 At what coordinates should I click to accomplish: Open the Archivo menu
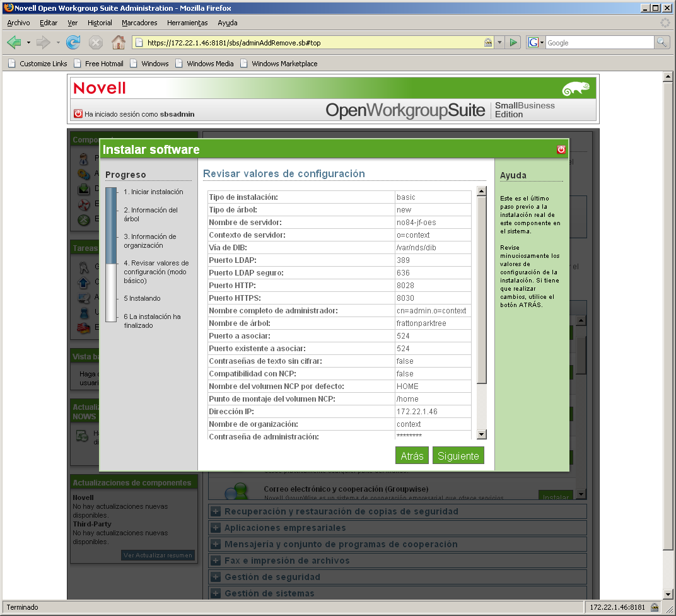[18, 23]
